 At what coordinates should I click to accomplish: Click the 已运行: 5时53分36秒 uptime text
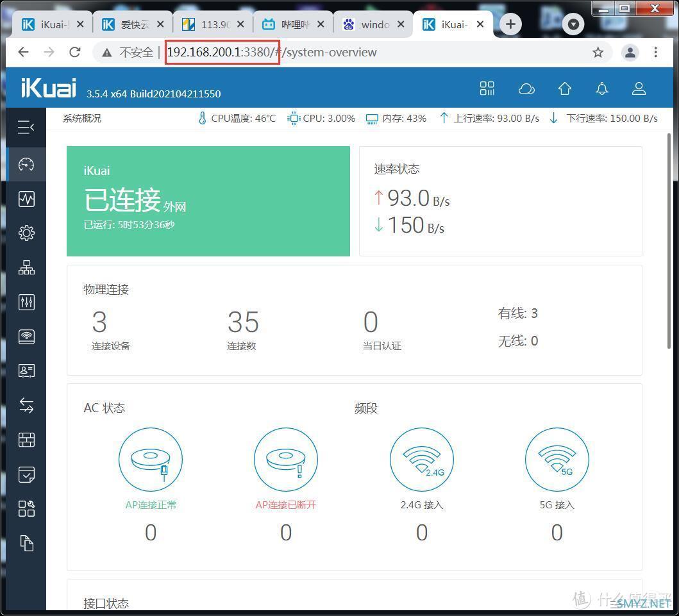pyautogui.click(x=129, y=224)
